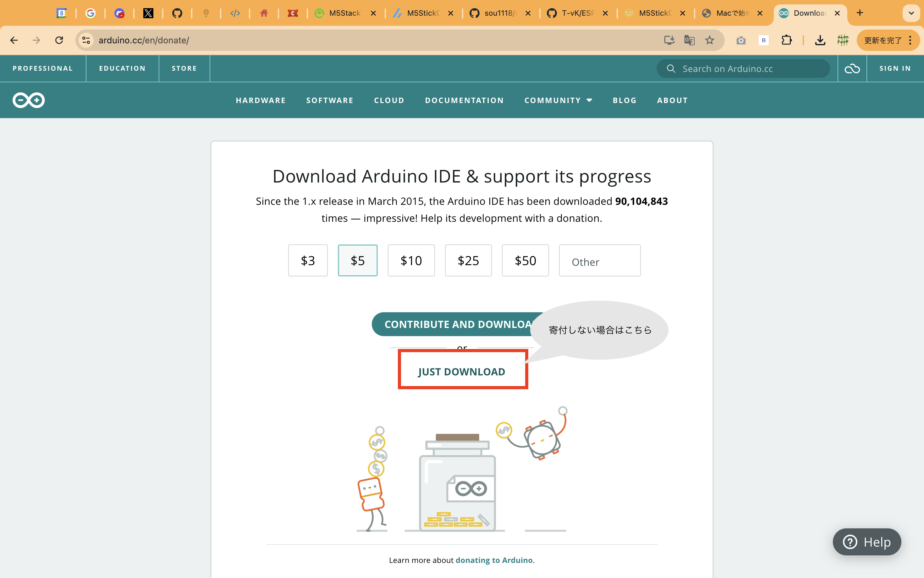Open the Software menu item
This screenshot has height=578, width=924.
click(330, 100)
